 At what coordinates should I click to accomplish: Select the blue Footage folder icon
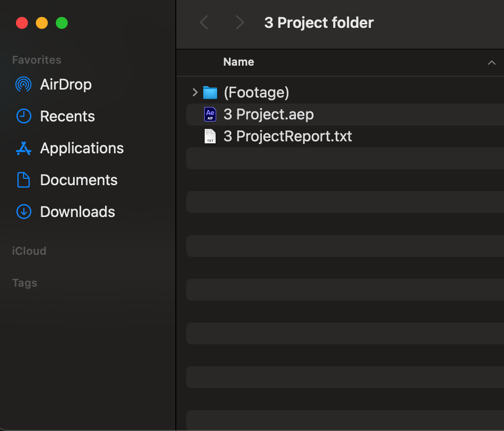[210, 93]
